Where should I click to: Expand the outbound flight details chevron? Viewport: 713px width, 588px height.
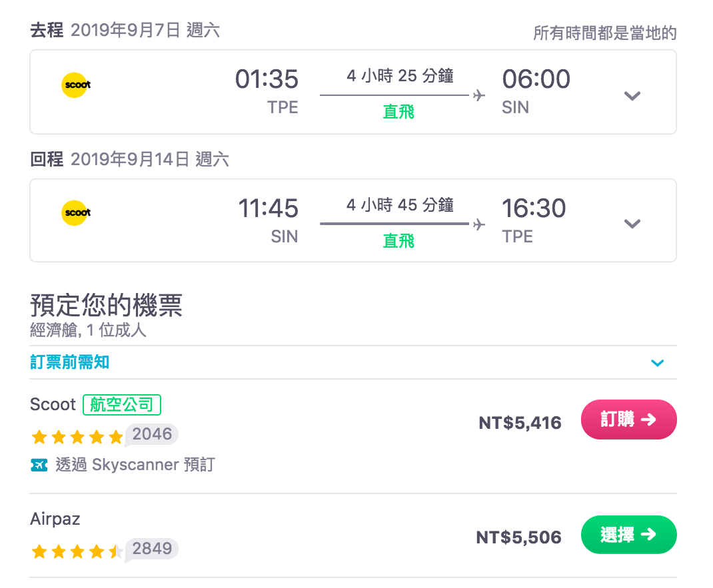[x=632, y=96]
